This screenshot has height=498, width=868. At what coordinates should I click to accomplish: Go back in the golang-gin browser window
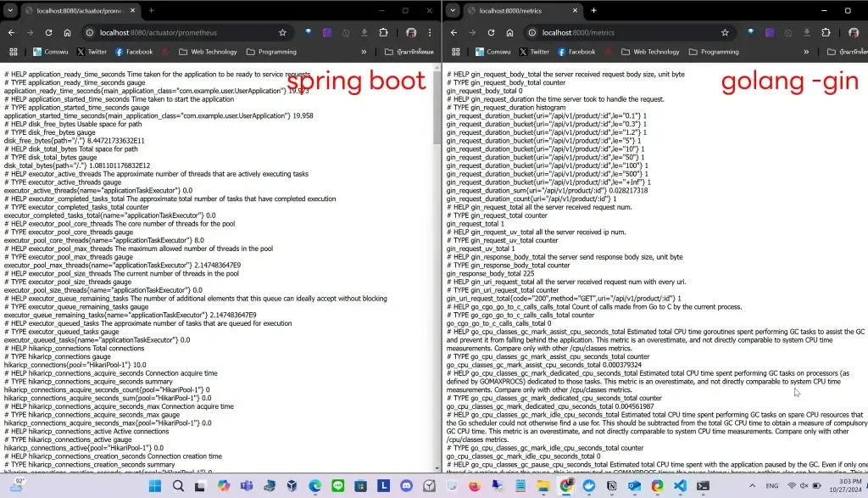454,33
